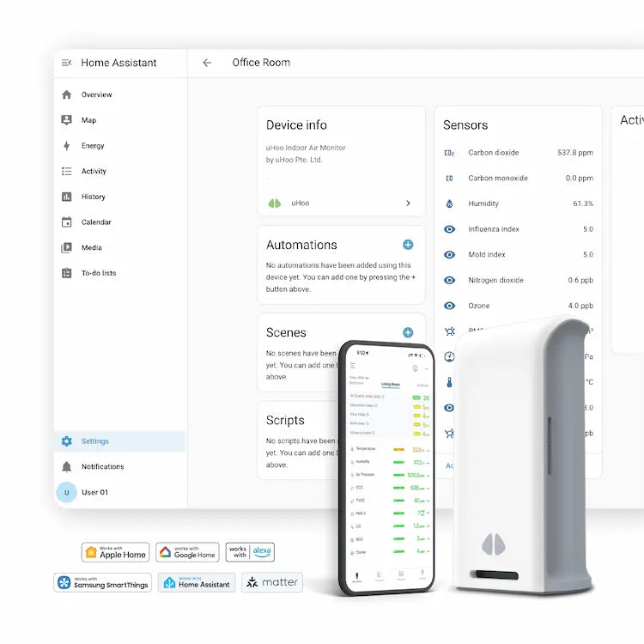Click the uHoo logo on the device
Image resolution: width=644 pixels, height=644 pixels.
point(494,544)
